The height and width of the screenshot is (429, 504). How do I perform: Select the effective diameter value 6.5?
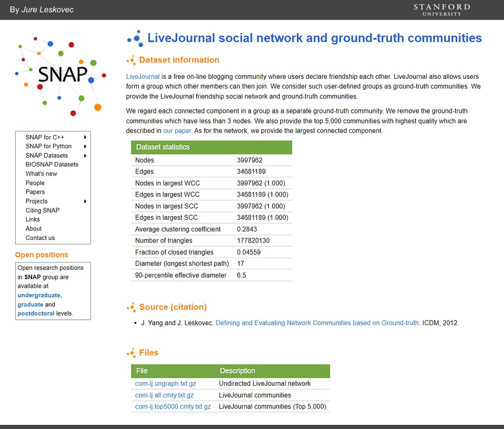point(241,275)
